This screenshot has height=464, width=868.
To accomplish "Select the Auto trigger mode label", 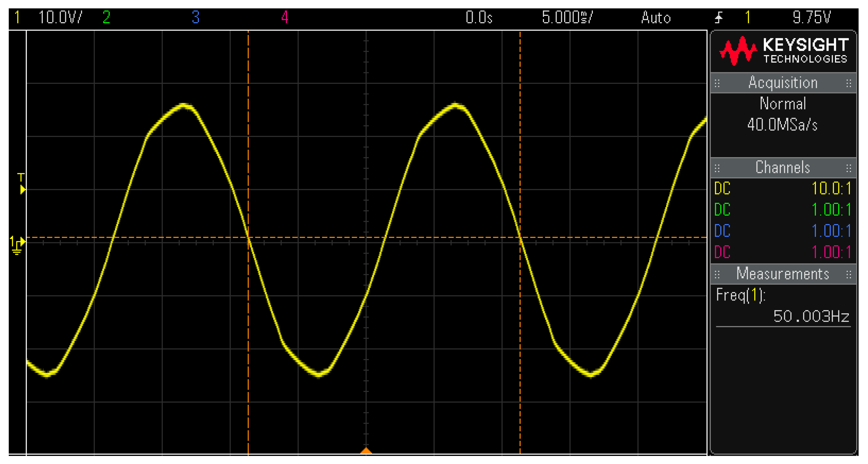I will coord(656,17).
